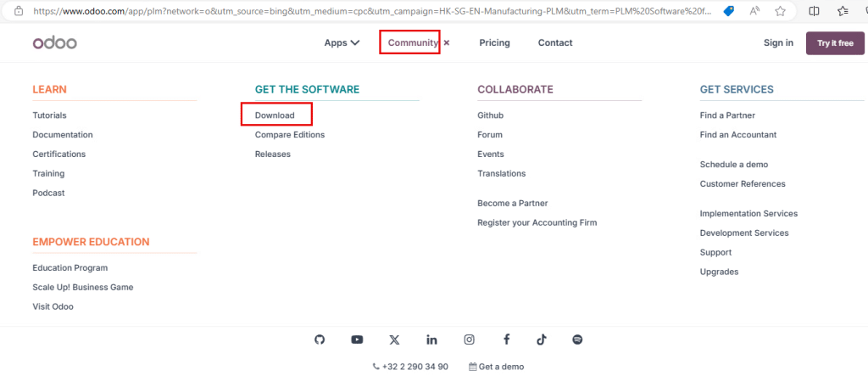Click the Download link

click(275, 115)
